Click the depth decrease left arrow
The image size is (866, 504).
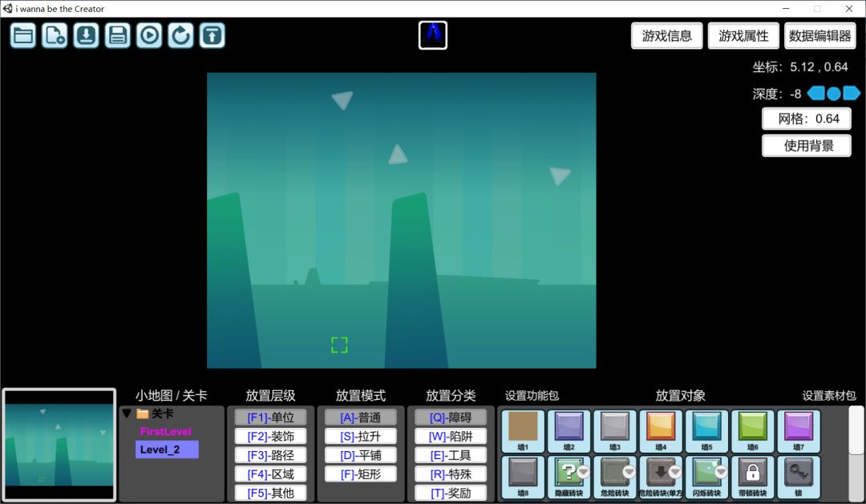coord(815,94)
